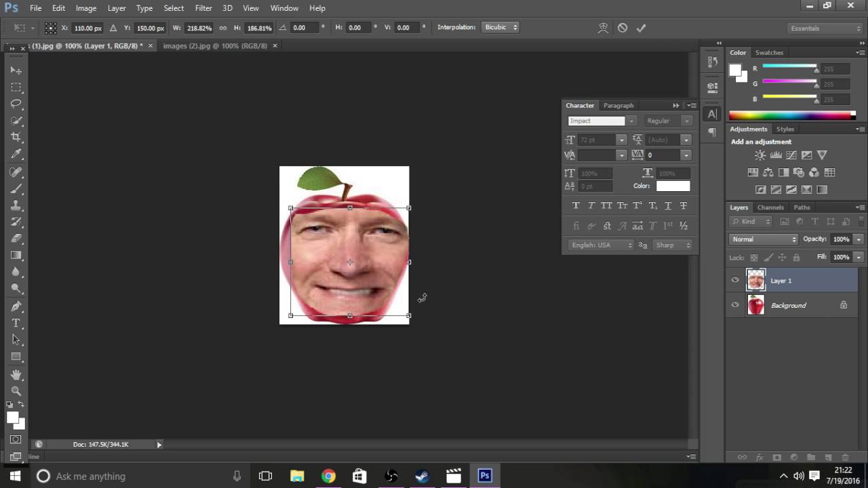Select the Lasso tool

coord(16,104)
